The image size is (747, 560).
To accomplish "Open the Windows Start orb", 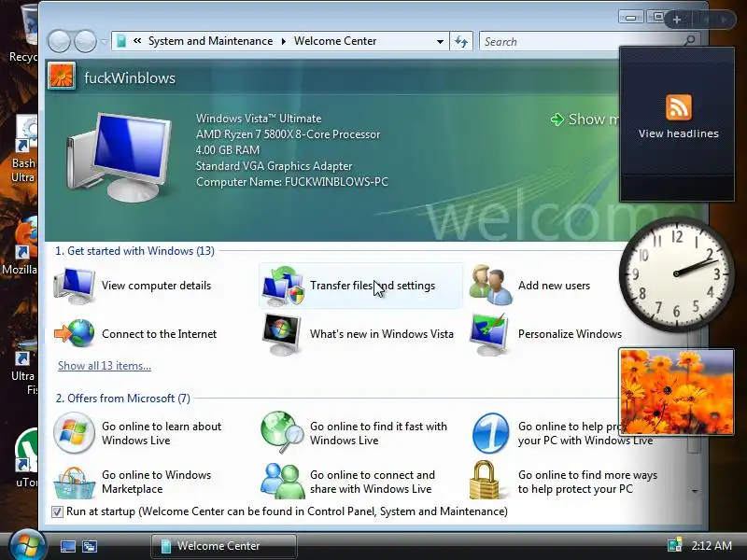I will pos(26,546).
